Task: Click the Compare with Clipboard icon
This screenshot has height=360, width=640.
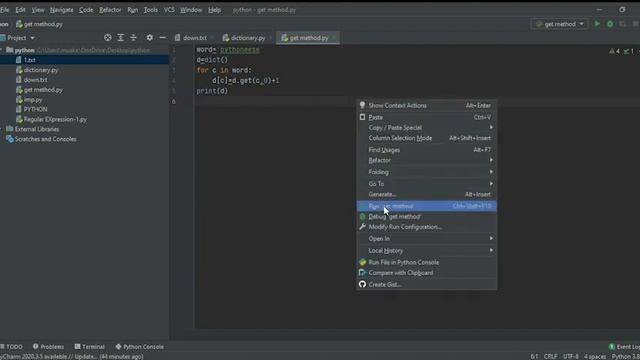Action: tap(362, 273)
